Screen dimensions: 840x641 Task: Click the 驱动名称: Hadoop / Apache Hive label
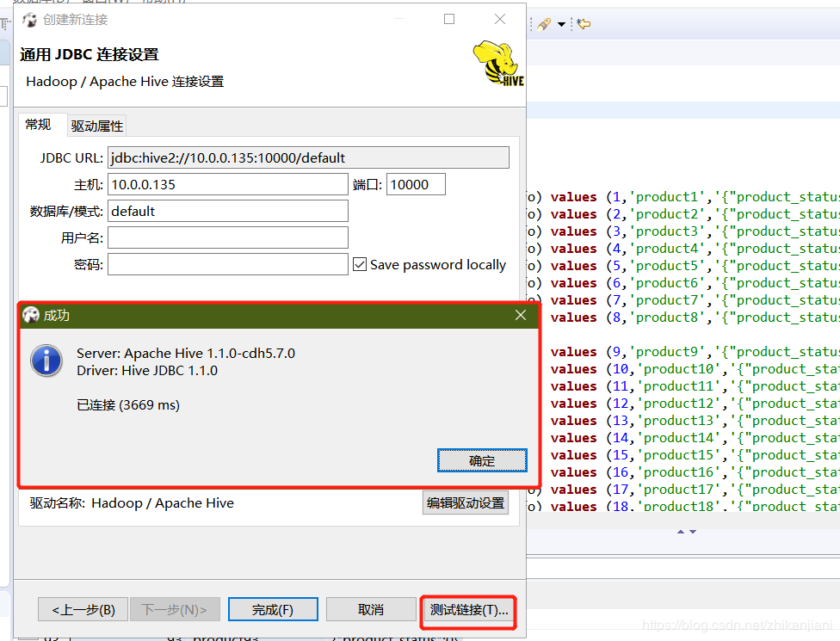coord(132,502)
